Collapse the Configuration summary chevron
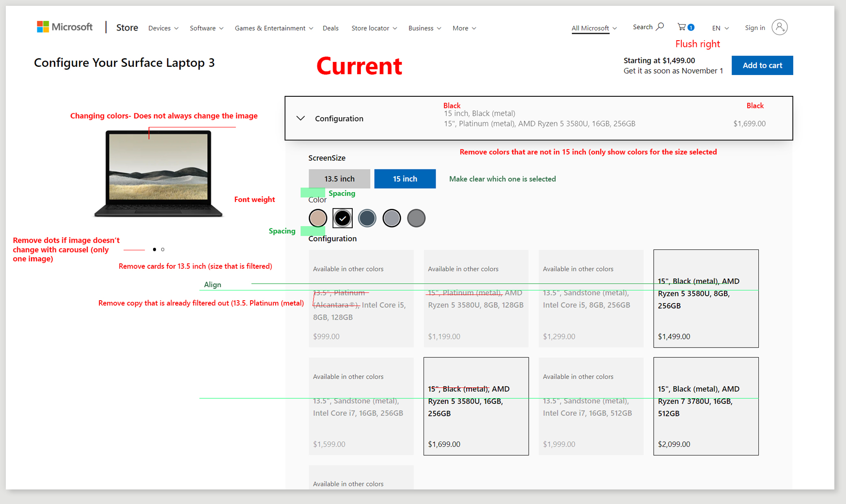846x504 pixels. click(x=300, y=118)
